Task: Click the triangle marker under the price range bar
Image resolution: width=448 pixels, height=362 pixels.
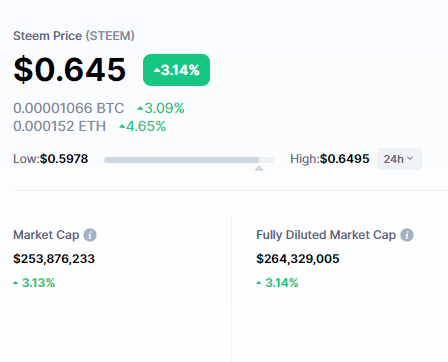Action: click(x=259, y=168)
